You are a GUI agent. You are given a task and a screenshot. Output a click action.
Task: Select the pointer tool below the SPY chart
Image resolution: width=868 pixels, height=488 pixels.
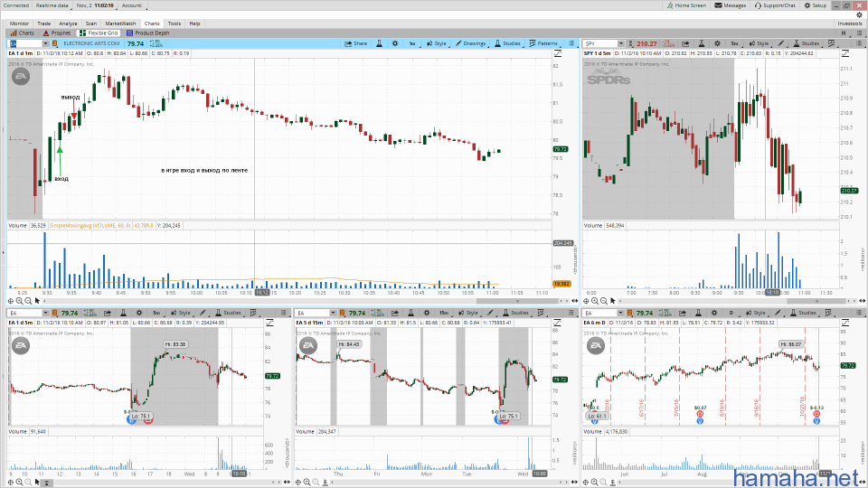(x=612, y=301)
